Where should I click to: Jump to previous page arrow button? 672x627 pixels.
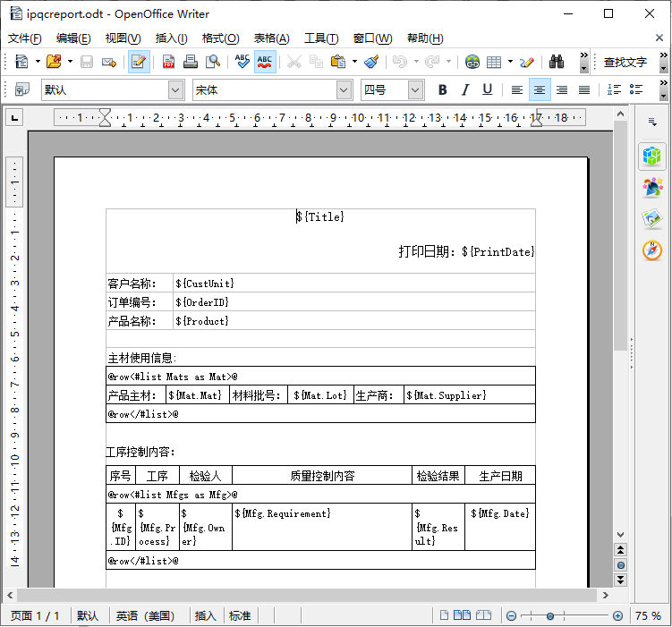tap(620, 550)
